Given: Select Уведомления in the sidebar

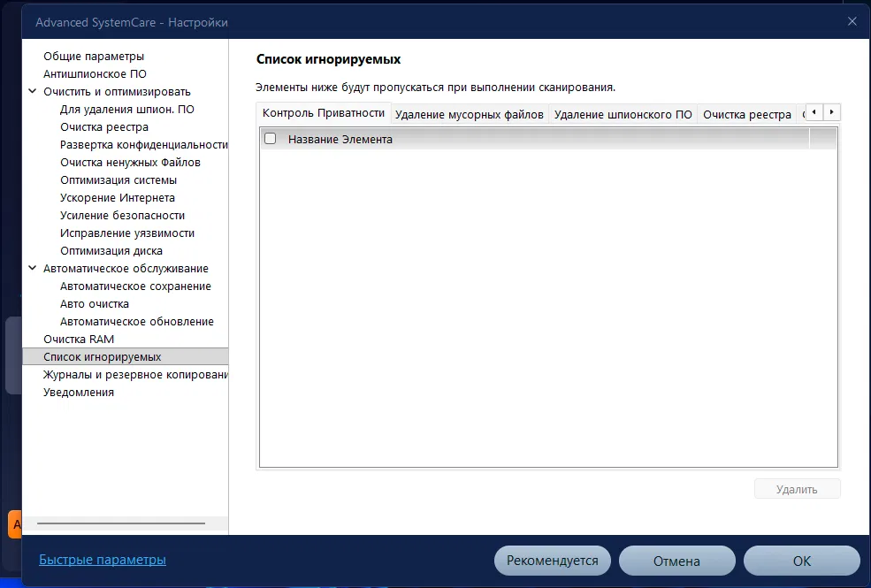Looking at the screenshot, I should [79, 393].
